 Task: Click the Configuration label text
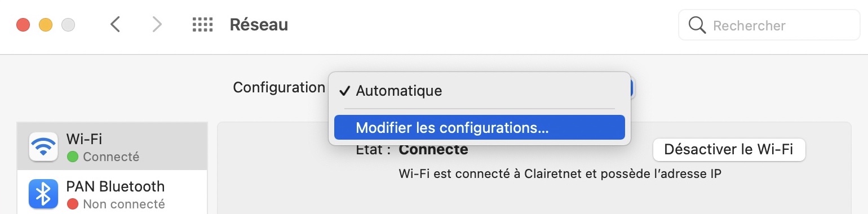(279, 87)
